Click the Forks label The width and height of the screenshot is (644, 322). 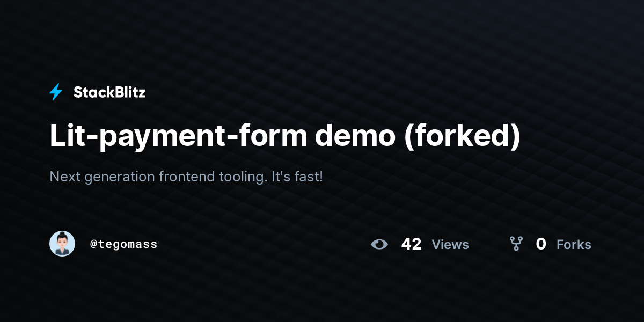tap(574, 245)
